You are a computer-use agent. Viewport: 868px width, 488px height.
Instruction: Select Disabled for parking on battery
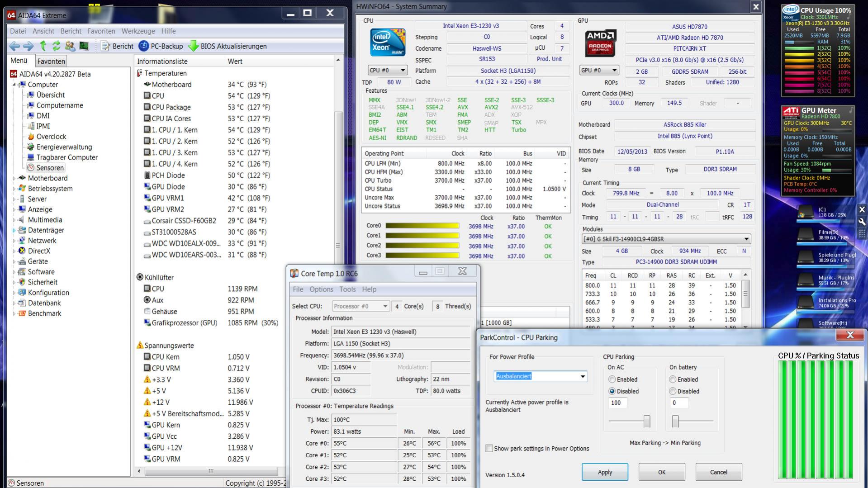click(x=673, y=391)
